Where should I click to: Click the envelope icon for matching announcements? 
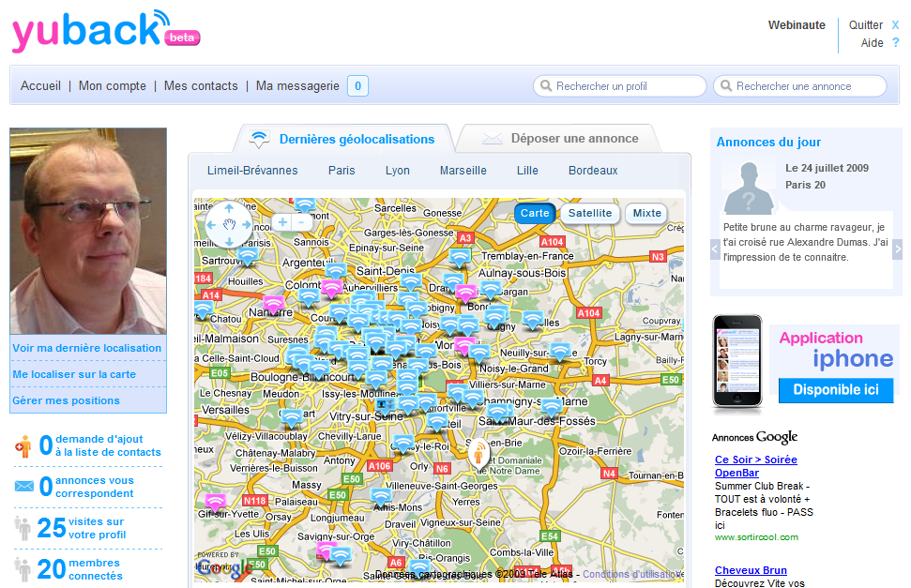tap(23, 486)
